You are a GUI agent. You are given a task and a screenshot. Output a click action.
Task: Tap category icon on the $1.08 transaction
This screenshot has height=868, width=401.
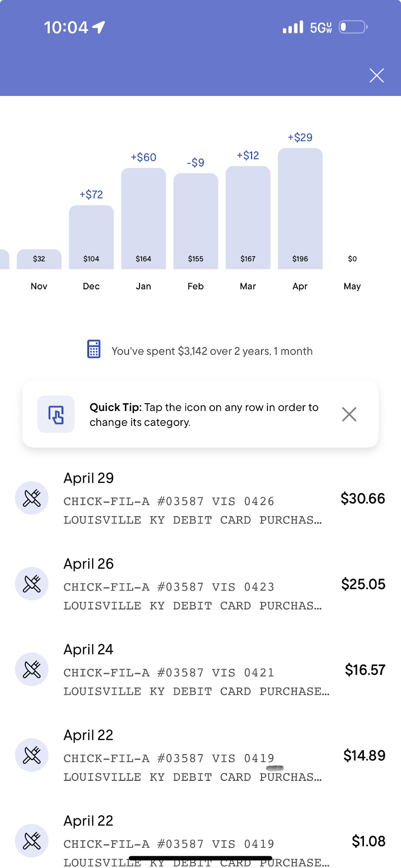click(32, 840)
